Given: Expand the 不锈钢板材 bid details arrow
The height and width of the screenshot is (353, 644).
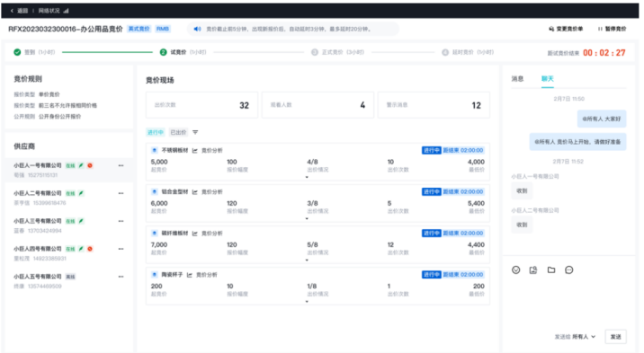Looking at the screenshot, I should coord(307,177).
